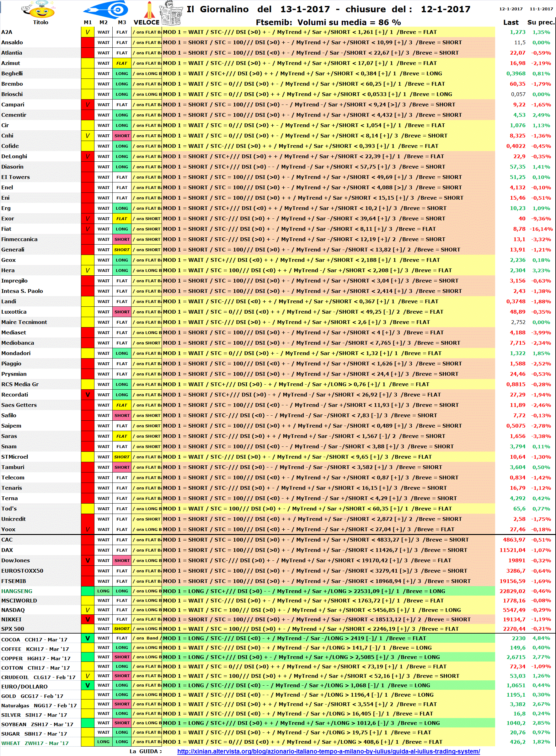Select the Atlantia row title
Viewport: 556px width, 756px height.
pos(11,53)
